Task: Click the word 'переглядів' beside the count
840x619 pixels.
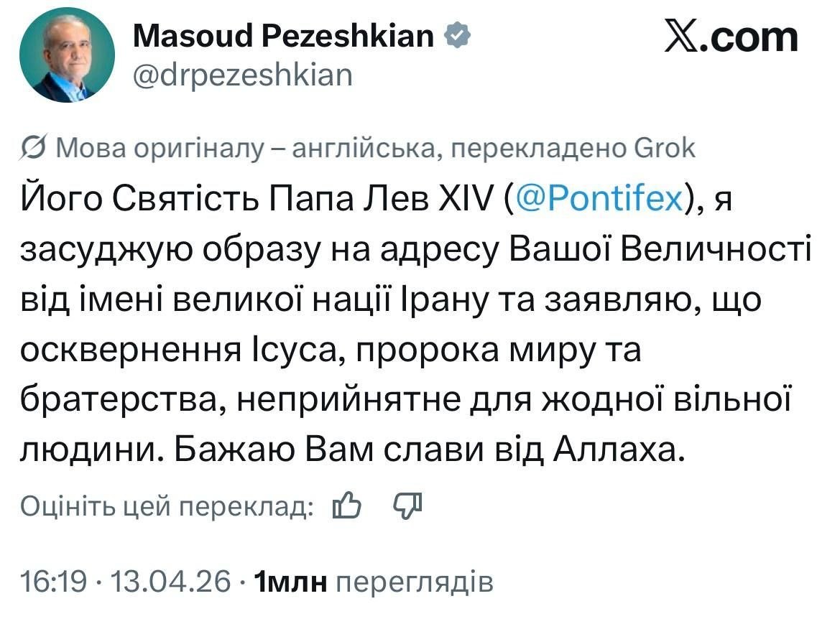Action: point(415,582)
